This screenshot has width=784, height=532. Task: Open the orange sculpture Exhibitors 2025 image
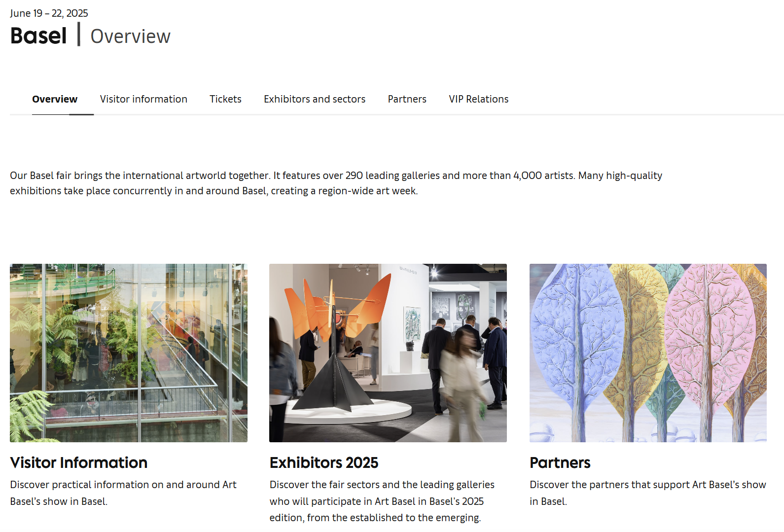[388, 353]
